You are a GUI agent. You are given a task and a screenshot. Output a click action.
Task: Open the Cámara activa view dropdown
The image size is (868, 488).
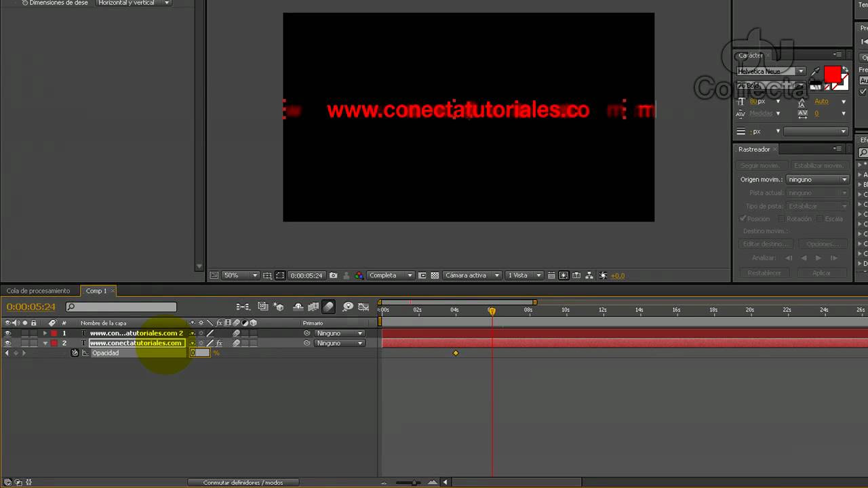click(x=471, y=276)
